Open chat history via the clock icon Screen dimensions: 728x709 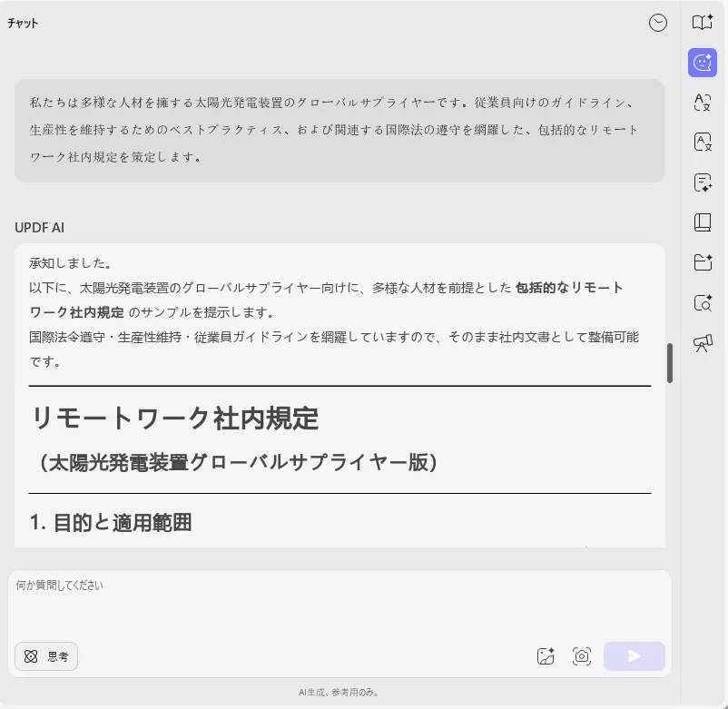click(x=657, y=23)
